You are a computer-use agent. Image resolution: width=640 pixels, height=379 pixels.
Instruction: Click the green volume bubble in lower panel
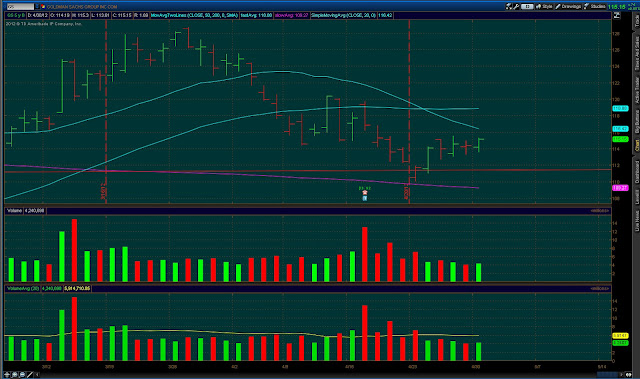point(620,343)
